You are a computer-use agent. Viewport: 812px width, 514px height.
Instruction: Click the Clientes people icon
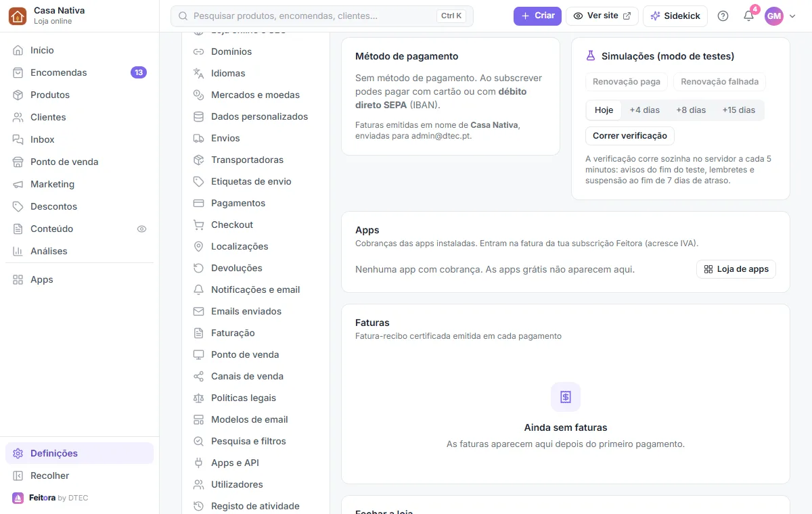(x=18, y=117)
